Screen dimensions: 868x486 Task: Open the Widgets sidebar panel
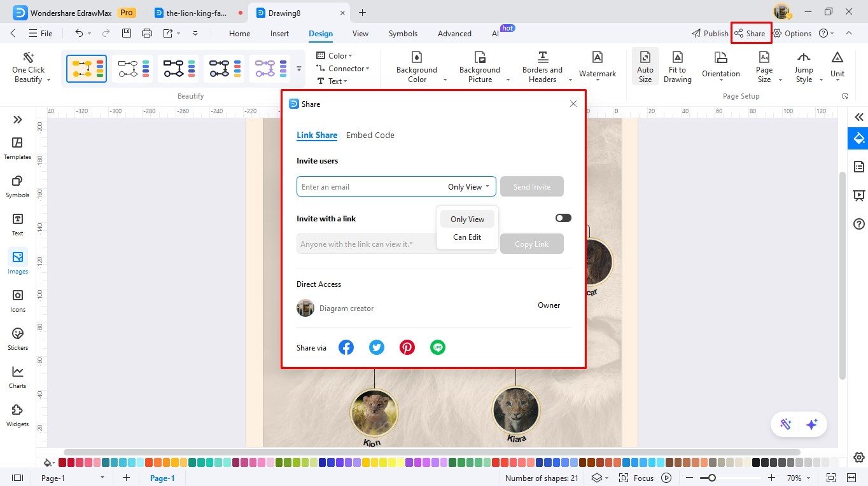coord(17,415)
